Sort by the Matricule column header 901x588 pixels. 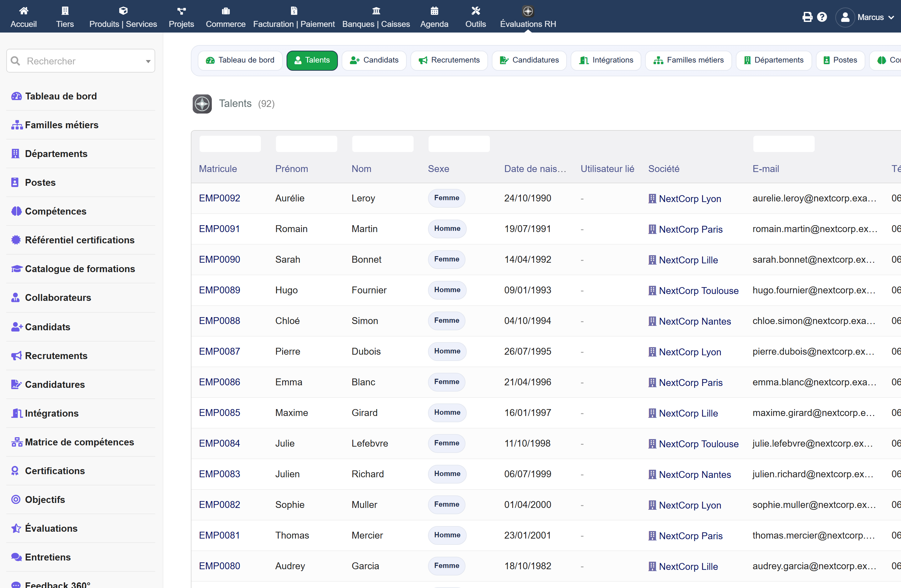(x=218, y=169)
